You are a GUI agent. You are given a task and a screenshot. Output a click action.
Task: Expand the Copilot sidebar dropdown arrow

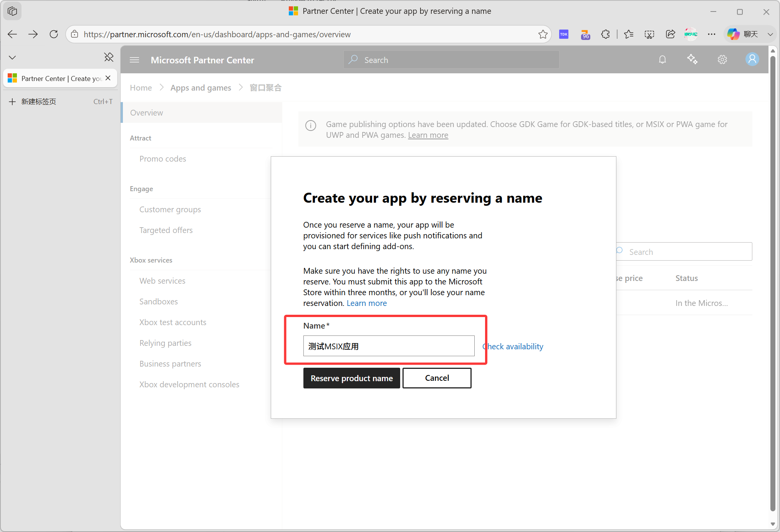click(x=770, y=35)
